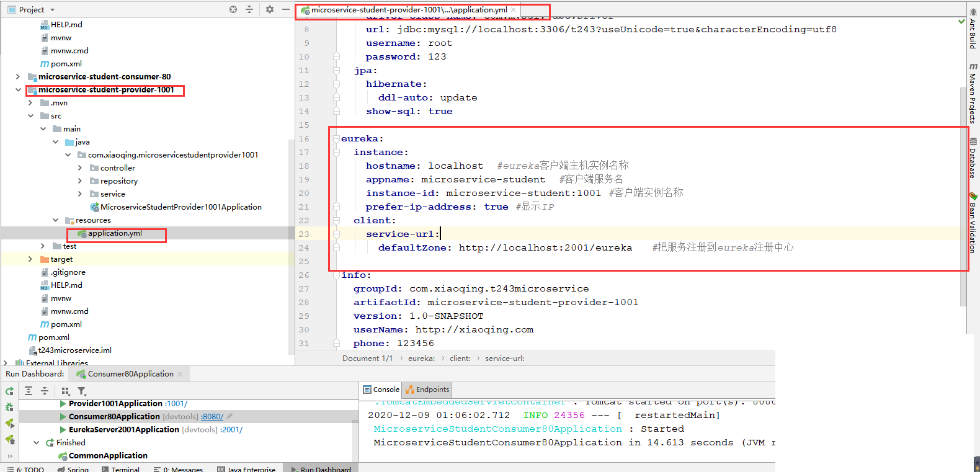This screenshot has height=472, width=980.
Task: Fold the eureka block at line 16
Action: click(x=336, y=138)
